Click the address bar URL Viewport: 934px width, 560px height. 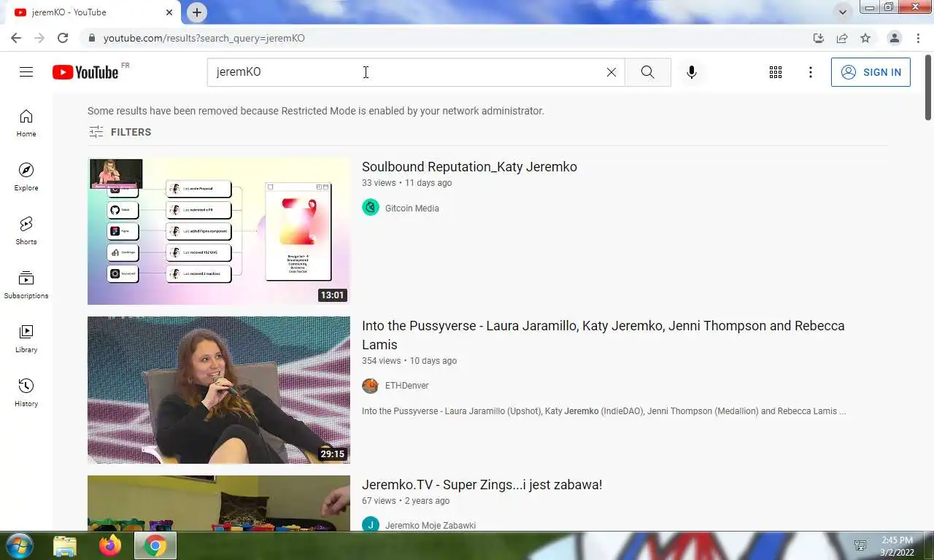pos(204,38)
